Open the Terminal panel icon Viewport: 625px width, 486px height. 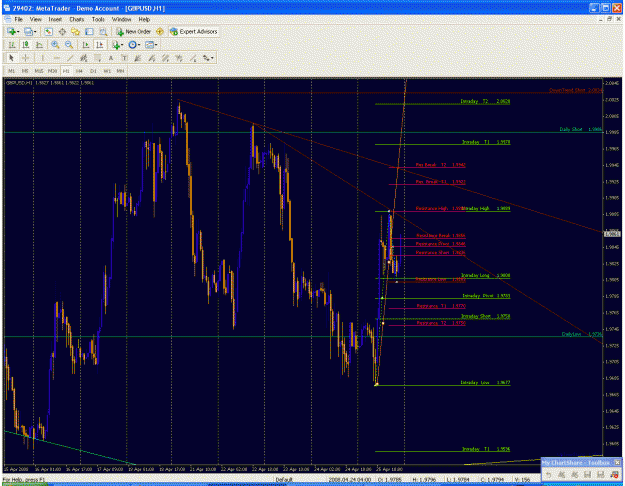[89, 32]
